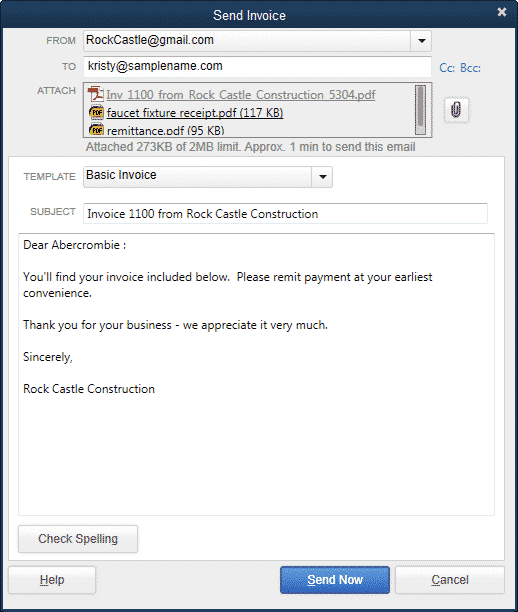
Task: Click in the Subject field
Action: click(x=285, y=213)
